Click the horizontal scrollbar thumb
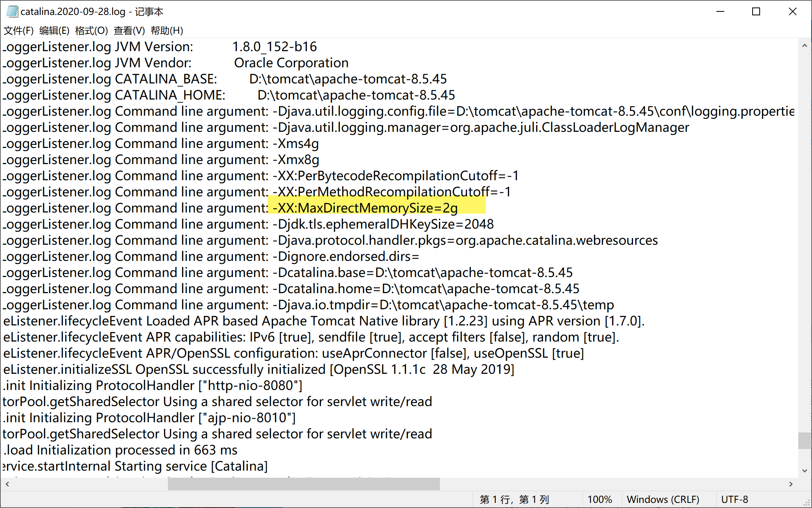The width and height of the screenshot is (812, 508). pyautogui.click(x=303, y=484)
